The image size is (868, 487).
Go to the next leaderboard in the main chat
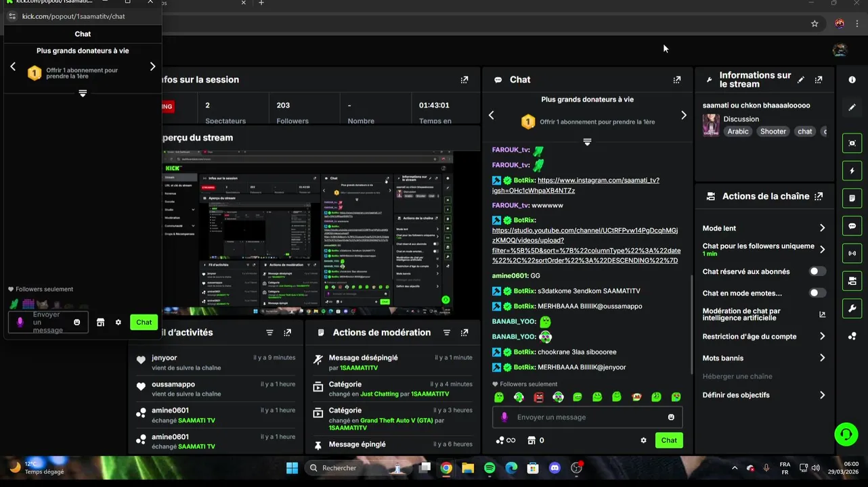(x=683, y=115)
